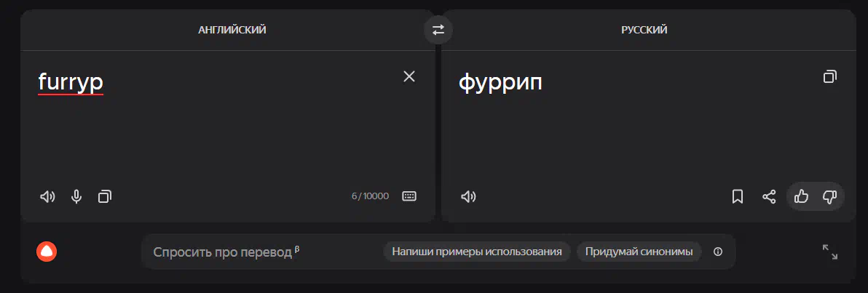
Task: Swap source and target languages
Action: [x=438, y=30]
